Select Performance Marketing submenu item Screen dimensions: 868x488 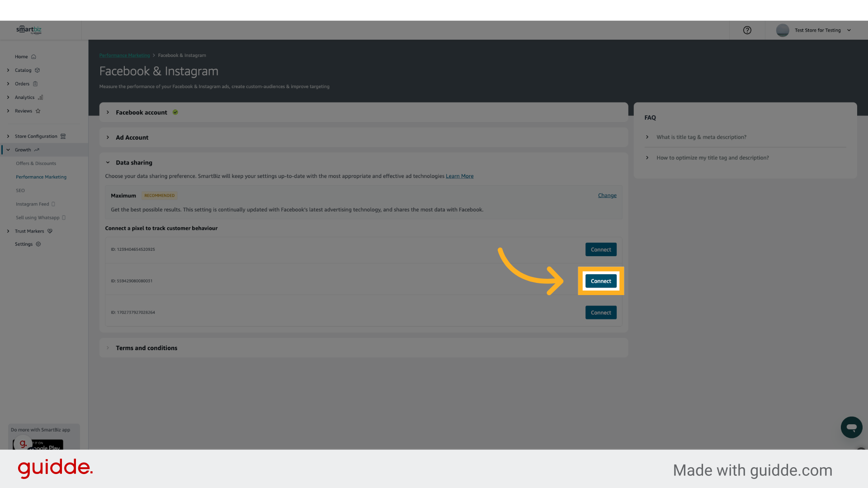[x=41, y=177]
